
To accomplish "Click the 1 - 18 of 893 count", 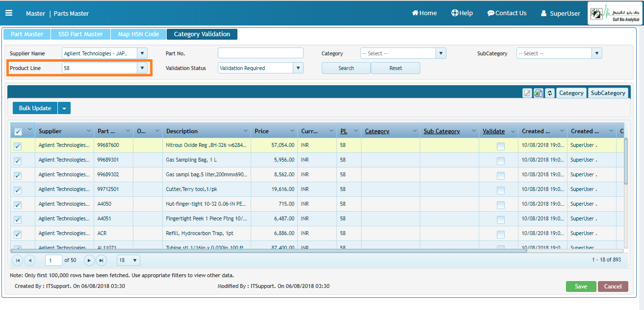I will pos(606,260).
